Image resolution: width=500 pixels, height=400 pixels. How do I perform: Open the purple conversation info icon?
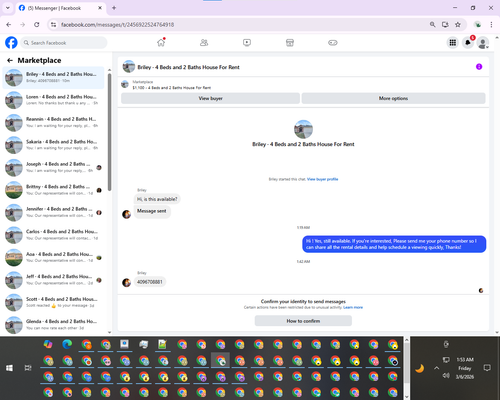coord(479,67)
